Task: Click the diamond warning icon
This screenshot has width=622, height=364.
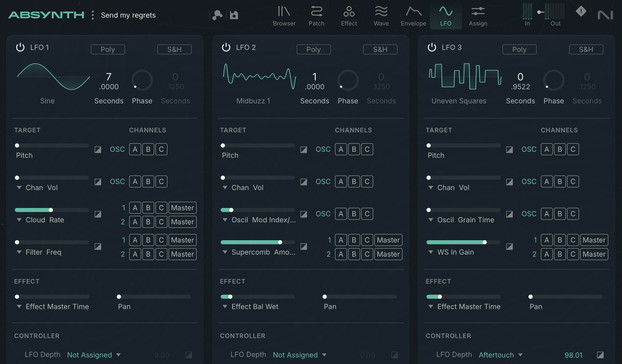Action: click(581, 11)
